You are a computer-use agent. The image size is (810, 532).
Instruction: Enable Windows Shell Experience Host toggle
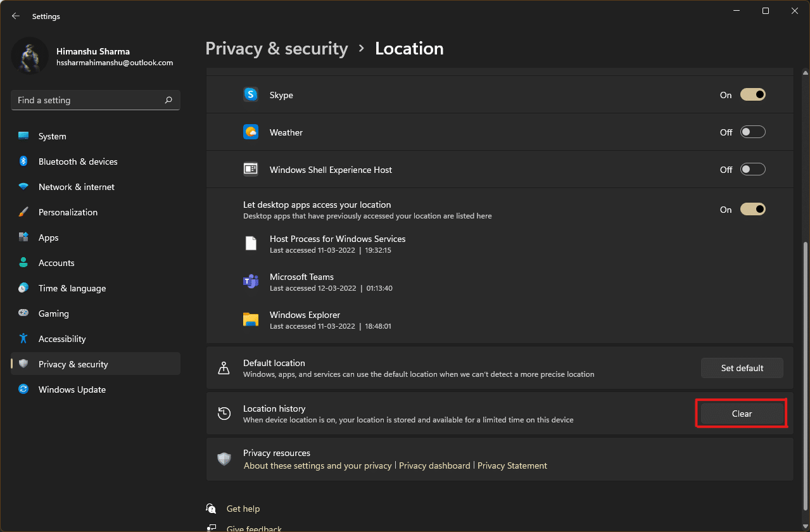pos(753,170)
